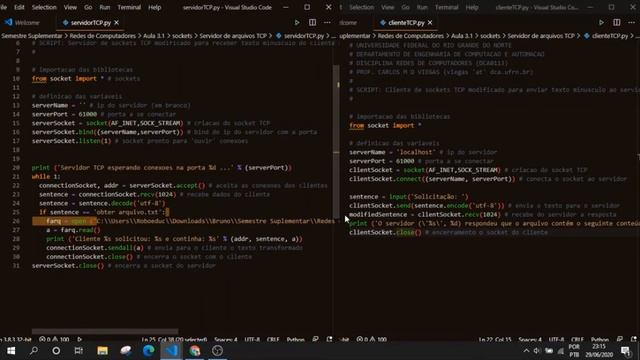
Task: Click line 26 'farq = open' in left editor
Action: coord(183,221)
